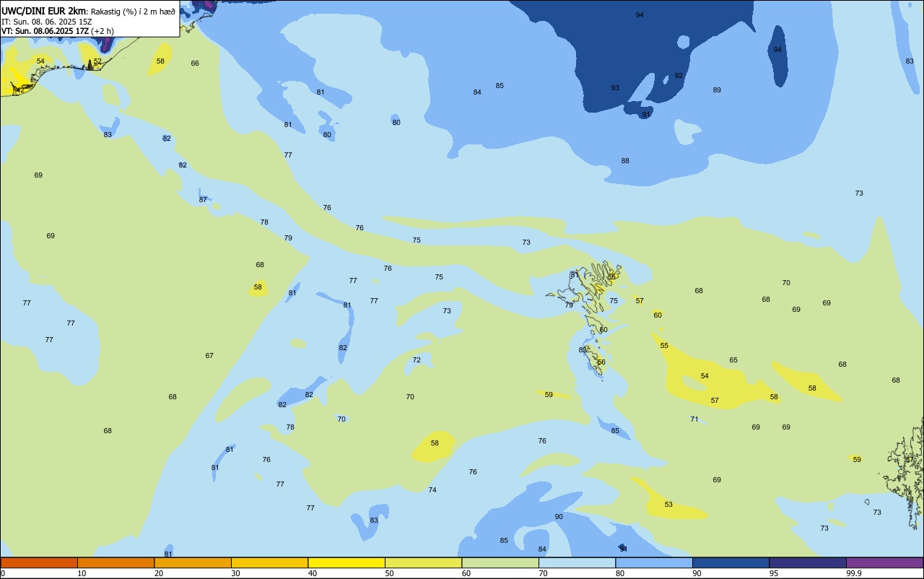The image size is (924, 579).
Task: Click the humidity value 72 on map
Action: tap(417, 360)
